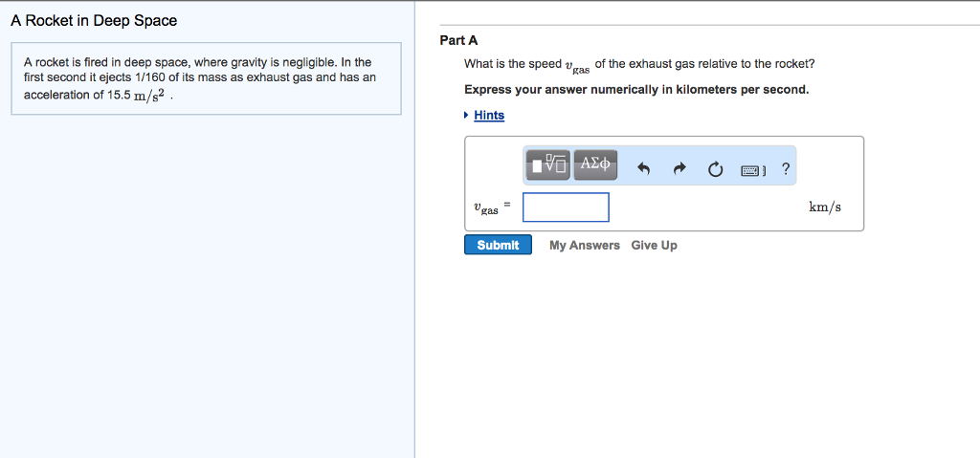Click the Give Up link

[x=654, y=246]
